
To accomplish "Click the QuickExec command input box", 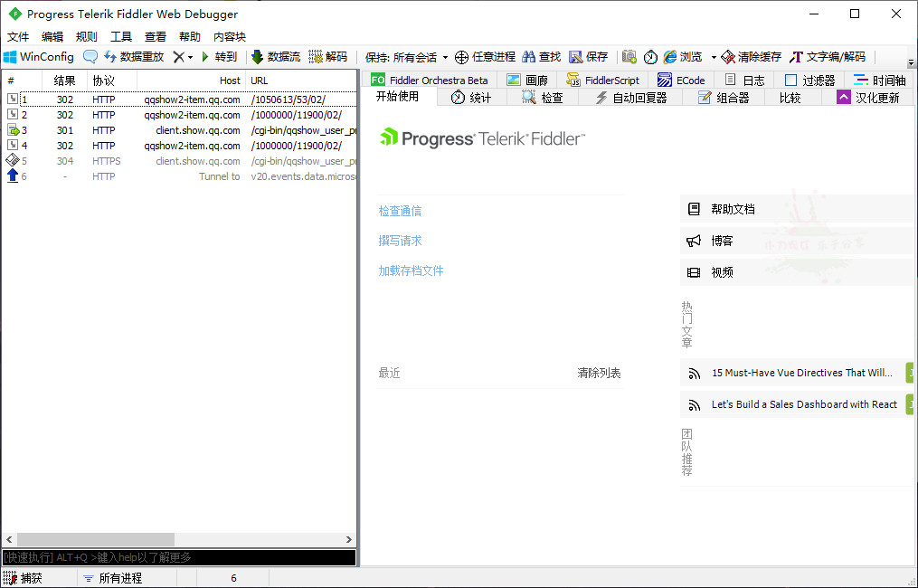I will click(x=178, y=557).
